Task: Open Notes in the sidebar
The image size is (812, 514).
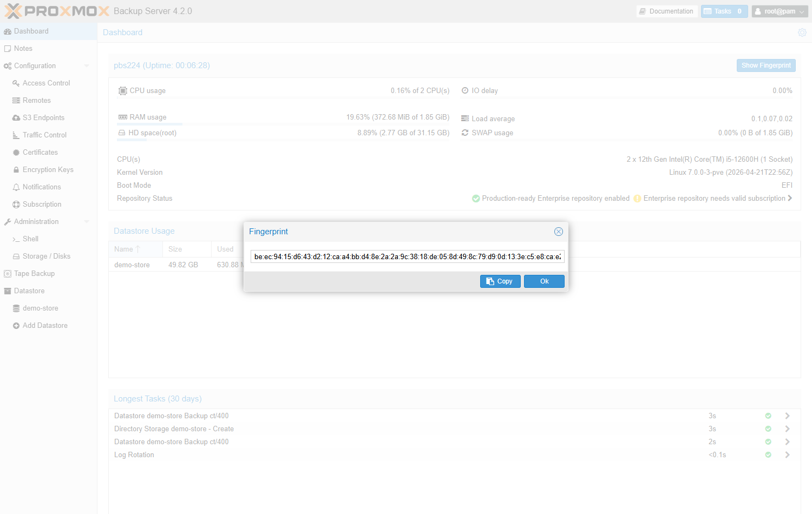Action: tap(49, 49)
